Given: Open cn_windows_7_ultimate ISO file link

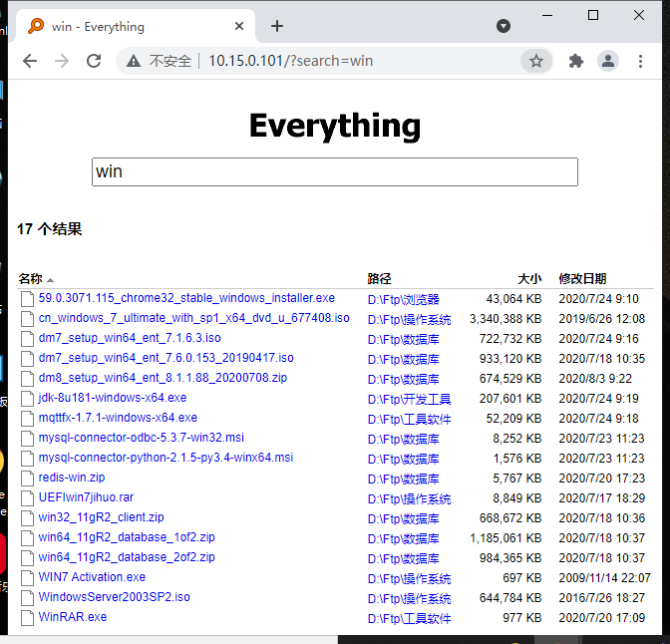Looking at the screenshot, I should coord(194,318).
